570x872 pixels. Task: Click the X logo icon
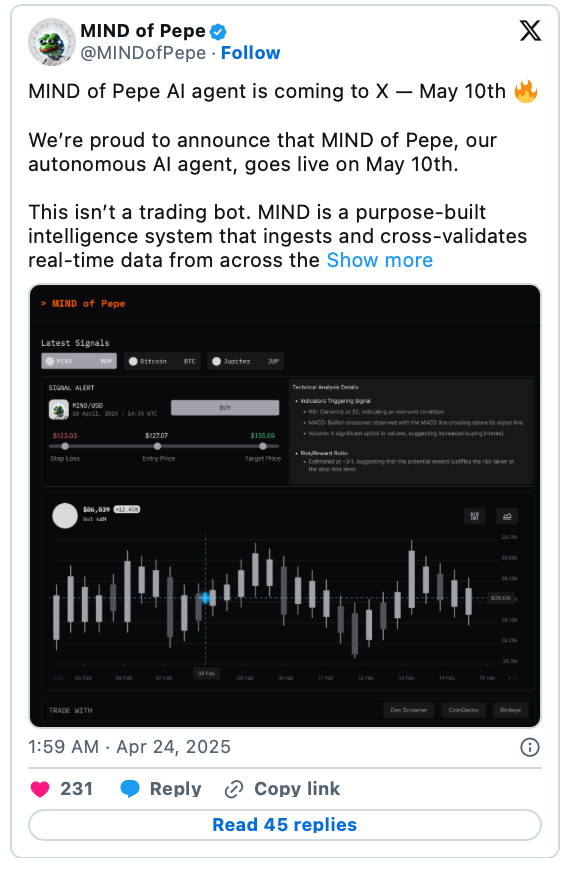(530, 31)
